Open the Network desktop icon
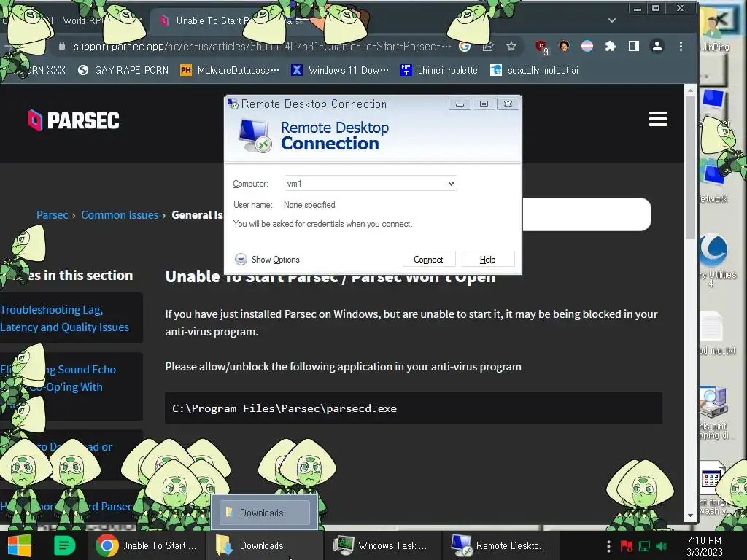747x560 pixels. 713,182
